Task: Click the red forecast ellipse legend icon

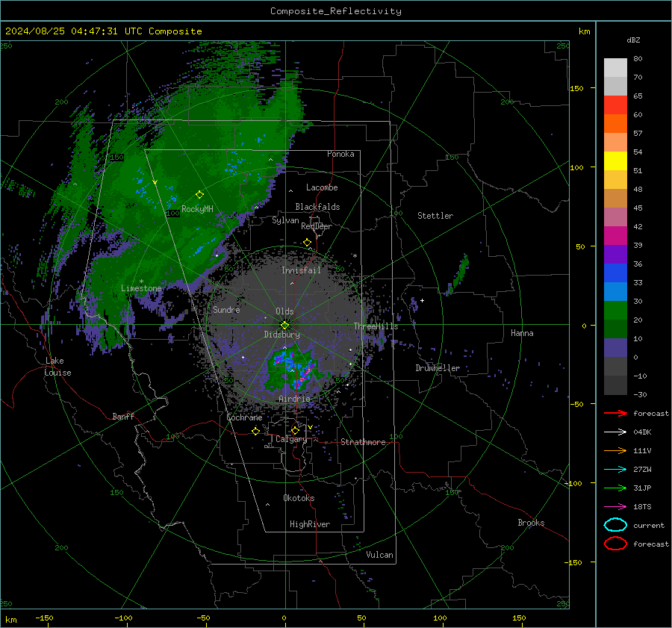Action: coord(615,544)
